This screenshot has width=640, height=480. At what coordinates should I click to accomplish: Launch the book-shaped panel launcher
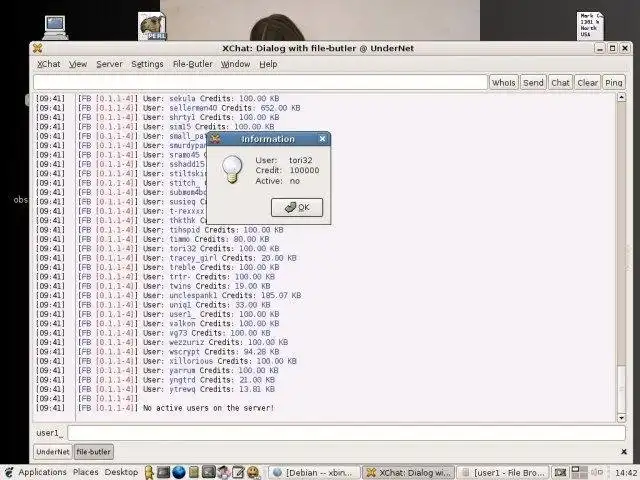tap(193, 472)
